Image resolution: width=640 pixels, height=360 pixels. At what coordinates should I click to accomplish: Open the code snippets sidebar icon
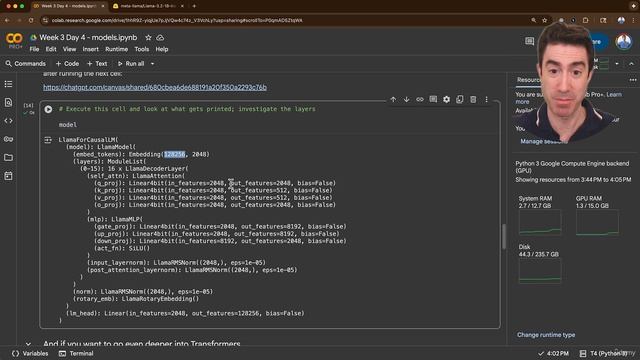pyautogui.click(x=8, y=121)
